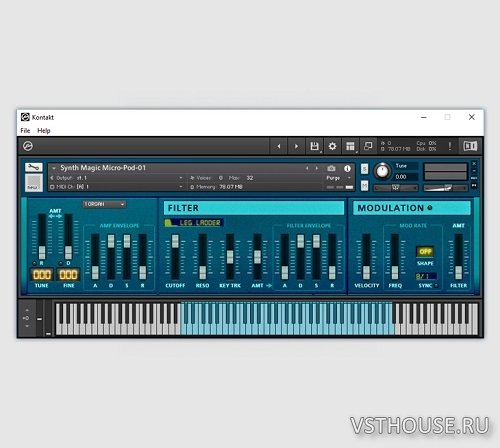Image resolution: width=500 pixels, height=448 pixels.
Task: Open the MIDI Ch dropdown arrow
Action: point(181,187)
